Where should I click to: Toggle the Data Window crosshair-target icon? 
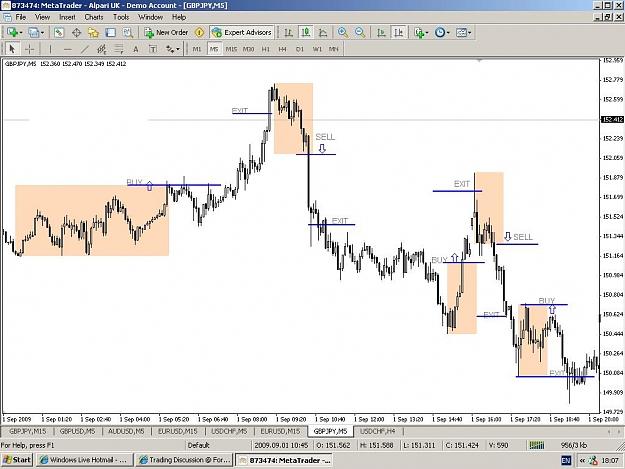(x=76, y=32)
